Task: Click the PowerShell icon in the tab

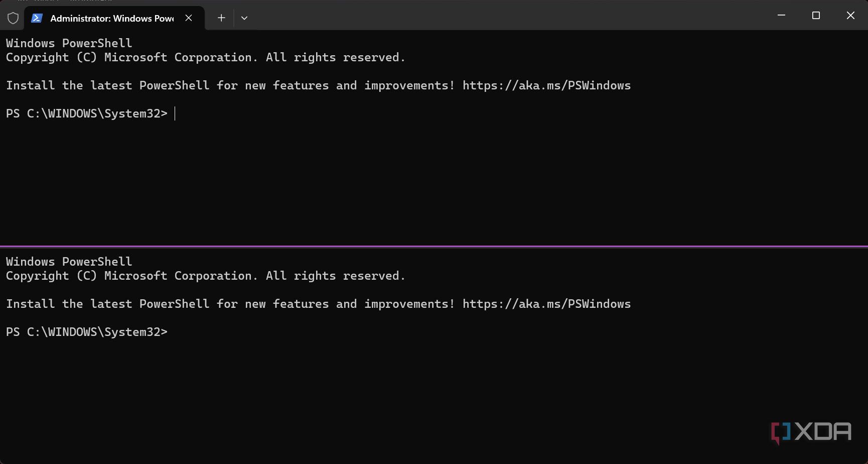Action: pyautogui.click(x=36, y=18)
